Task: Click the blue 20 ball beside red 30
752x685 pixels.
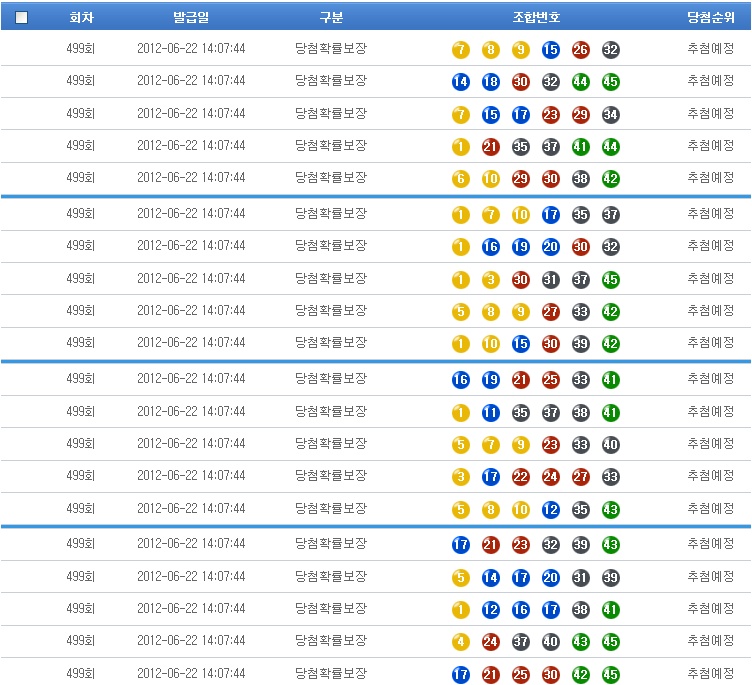Action: click(551, 247)
